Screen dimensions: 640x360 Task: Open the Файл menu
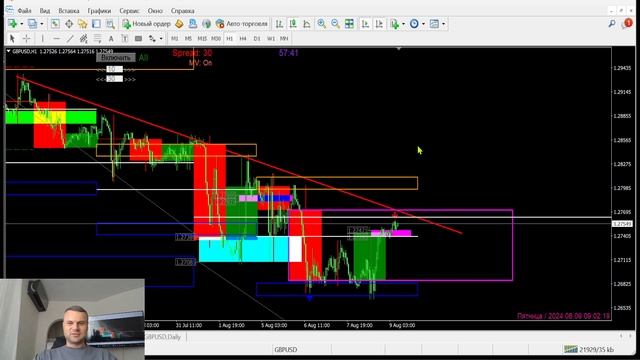click(24, 10)
